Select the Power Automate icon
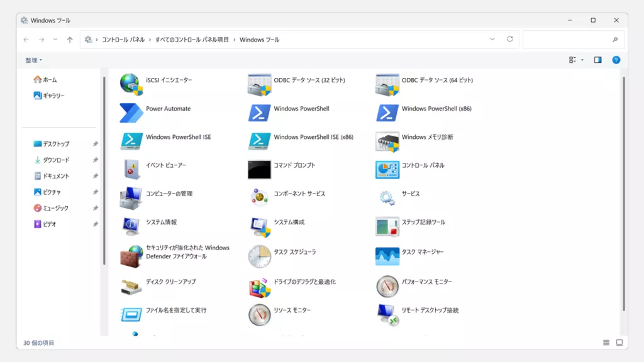 [x=131, y=112]
